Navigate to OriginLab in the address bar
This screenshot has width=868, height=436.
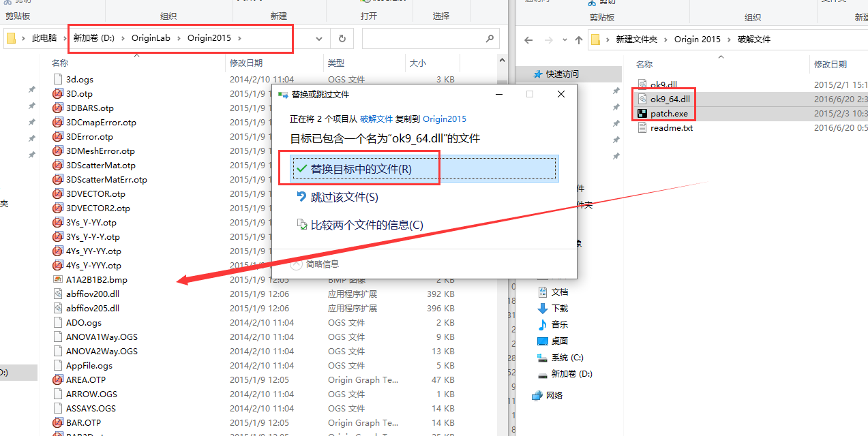[151, 38]
